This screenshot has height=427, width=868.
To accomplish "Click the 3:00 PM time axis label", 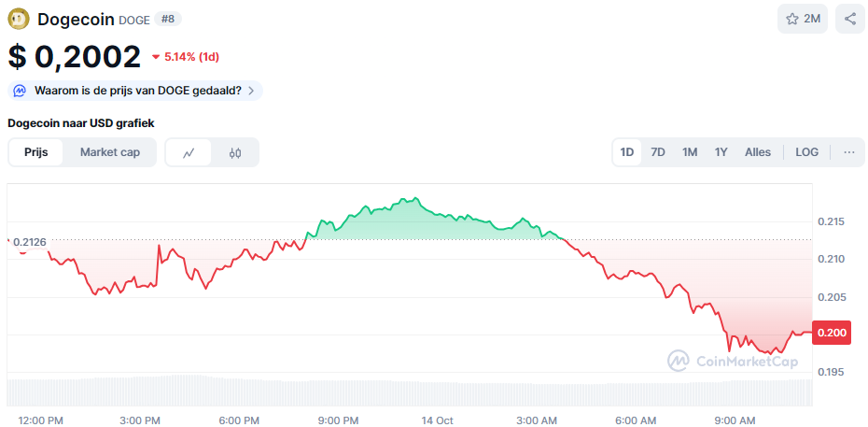I will click(x=139, y=420).
